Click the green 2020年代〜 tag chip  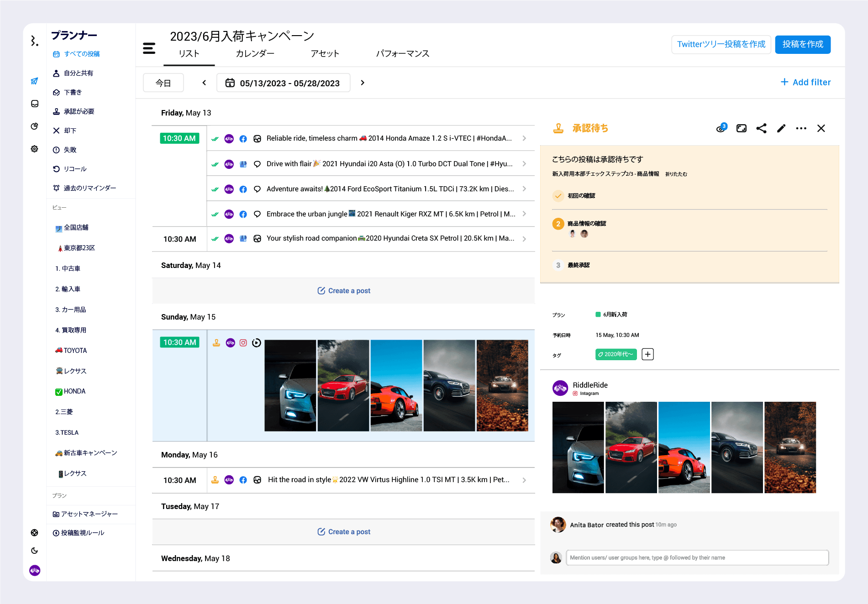615,354
